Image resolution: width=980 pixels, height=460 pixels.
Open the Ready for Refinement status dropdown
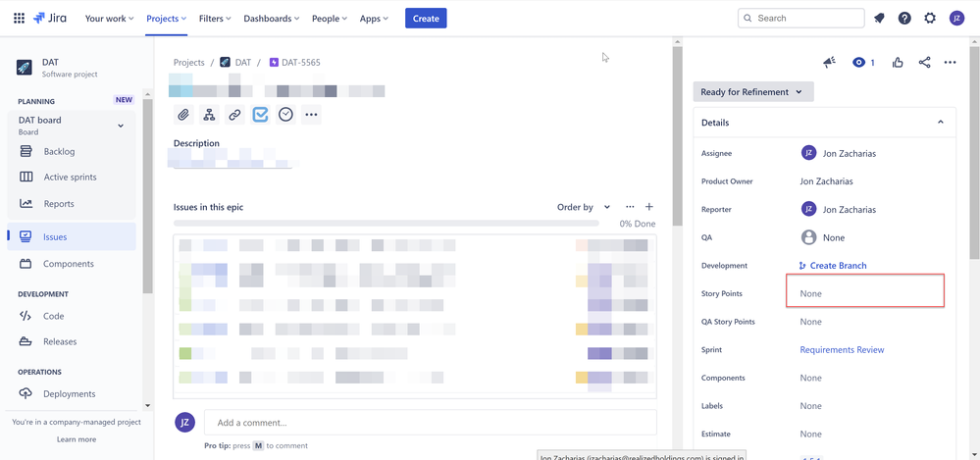(x=753, y=92)
